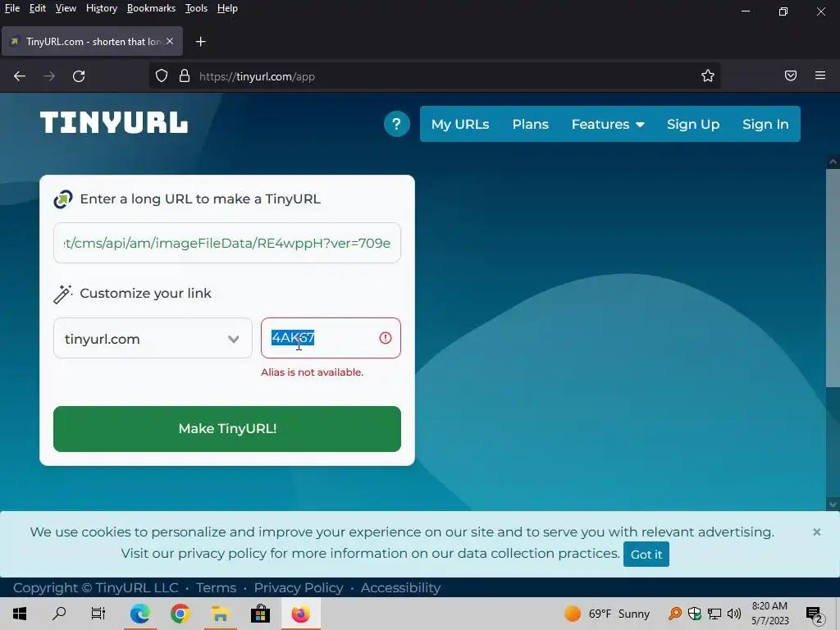Open Windows taskbar search
Screen dimensions: 840x630
point(59,614)
